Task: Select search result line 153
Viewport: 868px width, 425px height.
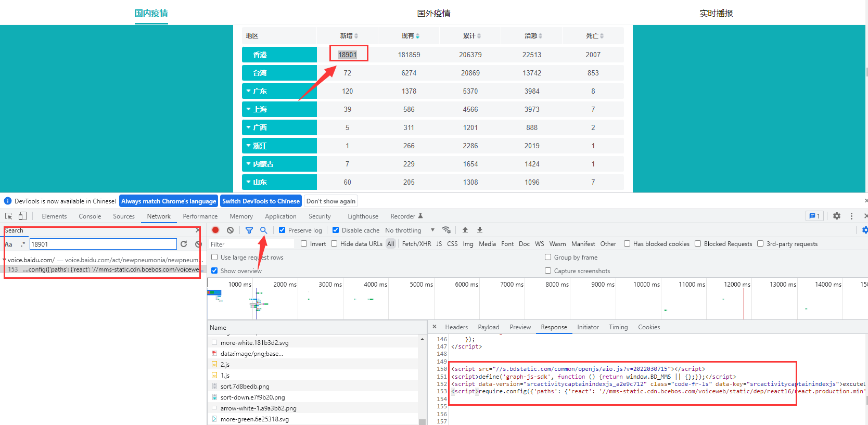Action: [x=103, y=269]
